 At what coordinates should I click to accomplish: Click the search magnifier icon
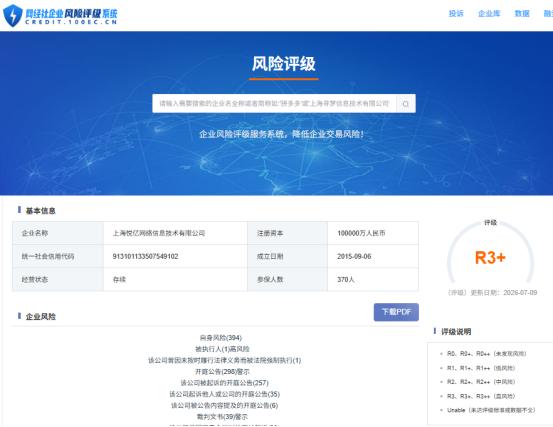[x=406, y=104]
